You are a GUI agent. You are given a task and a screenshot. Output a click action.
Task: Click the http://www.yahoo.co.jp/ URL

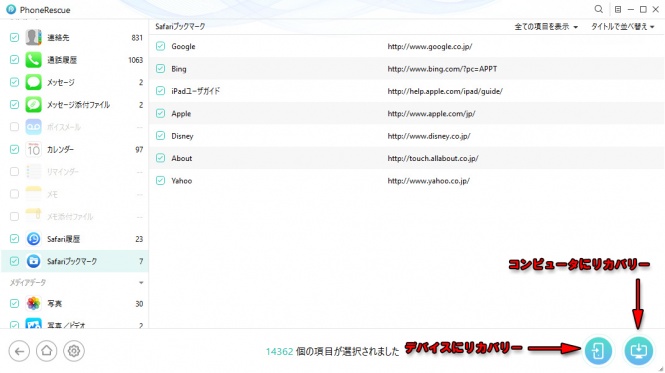[428, 181]
